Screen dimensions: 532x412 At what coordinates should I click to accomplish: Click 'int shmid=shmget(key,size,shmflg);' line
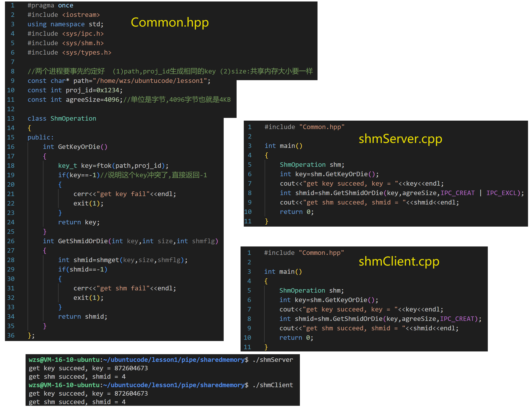point(123,260)
